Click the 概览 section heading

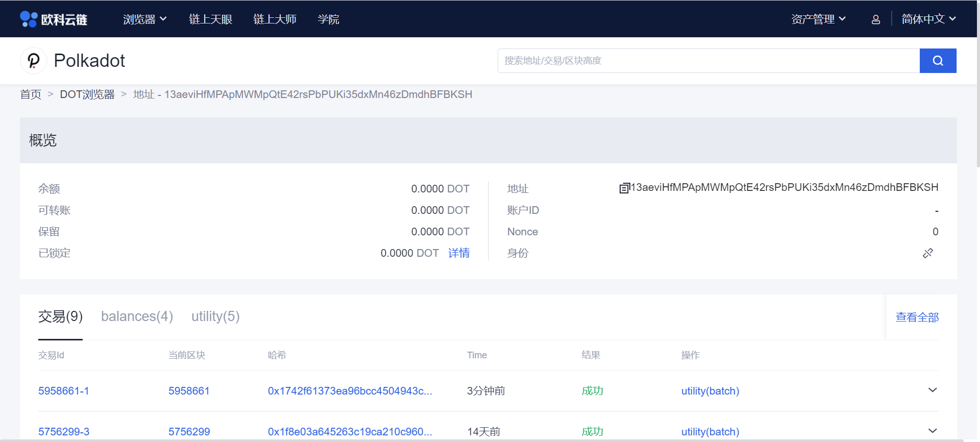click(43, 140)
